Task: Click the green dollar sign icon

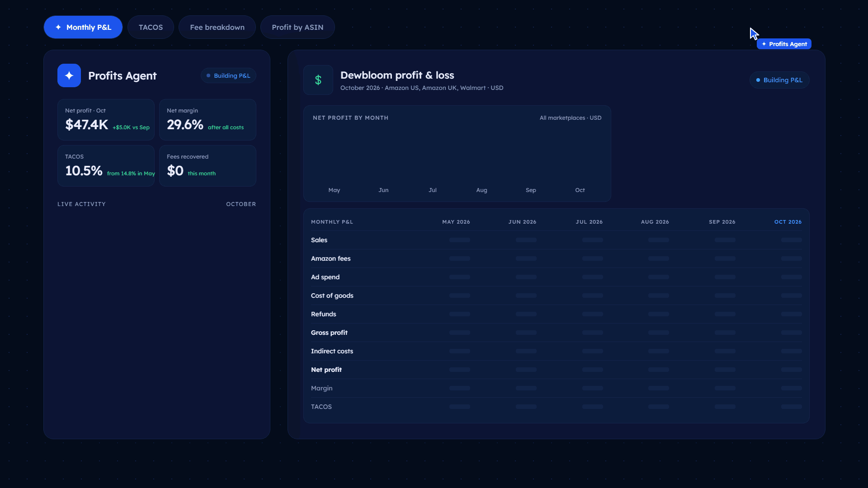Action: click(x=318, y=80)
